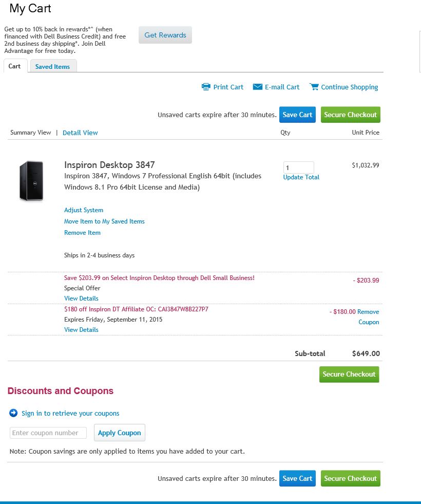Click the top Secure Checkout button

click(350, 115)
